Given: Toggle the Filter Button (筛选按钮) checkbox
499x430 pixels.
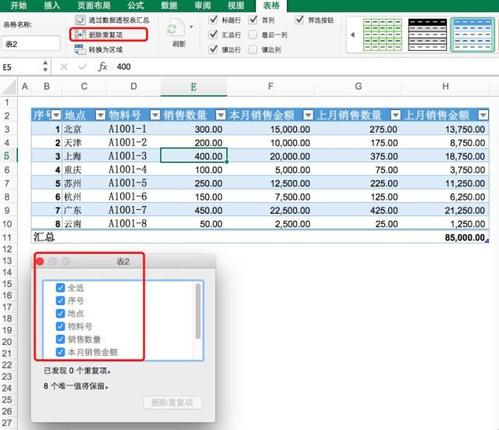Looking at the screenshot, I should pos(300,20).
